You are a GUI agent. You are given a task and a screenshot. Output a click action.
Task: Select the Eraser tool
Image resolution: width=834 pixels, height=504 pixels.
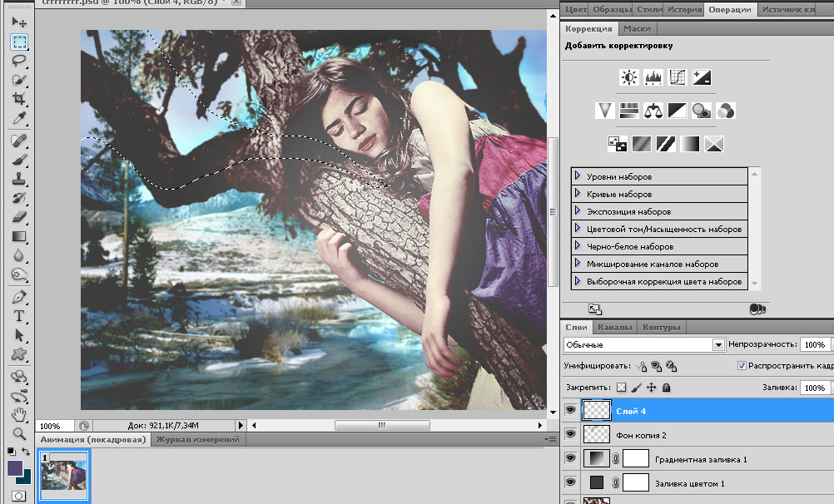(18, 217)
